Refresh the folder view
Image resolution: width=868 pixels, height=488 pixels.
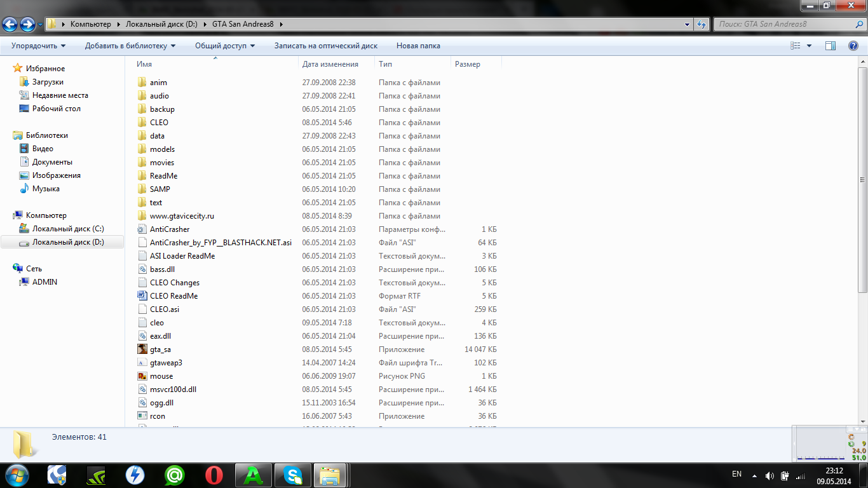click(x=702, y=24)
